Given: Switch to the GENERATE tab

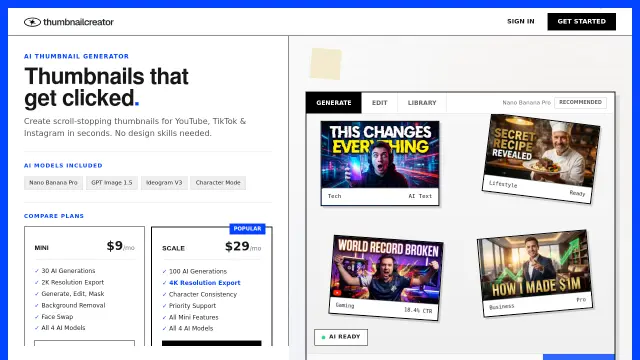Looking at the screenshot, I should tap(334, 103).
